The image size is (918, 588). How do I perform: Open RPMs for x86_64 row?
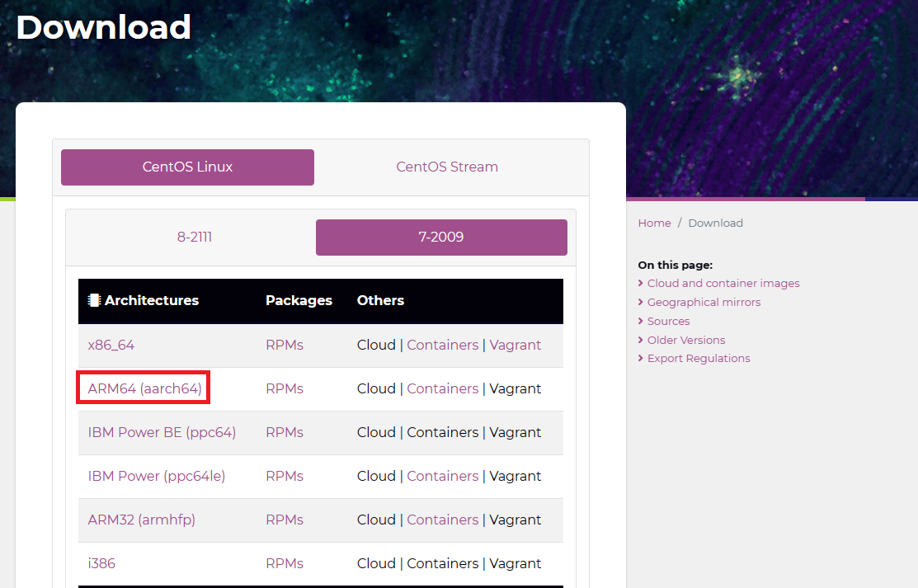click(x=285, y=345)
